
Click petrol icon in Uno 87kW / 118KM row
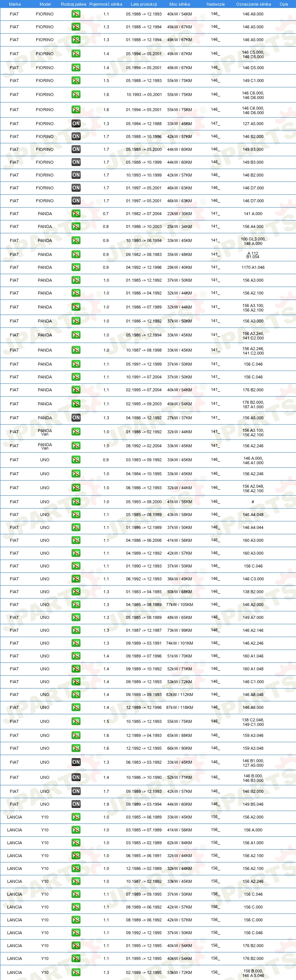pos(76,708)
